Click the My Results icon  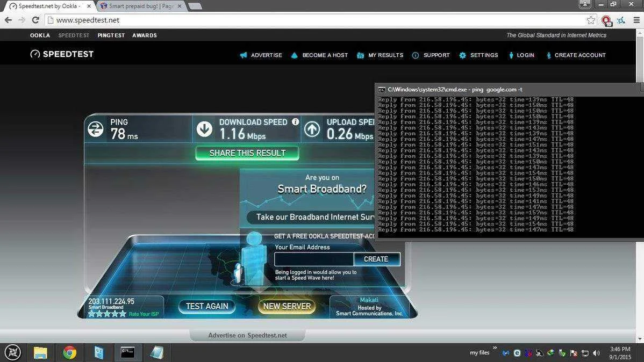point(360,55)
